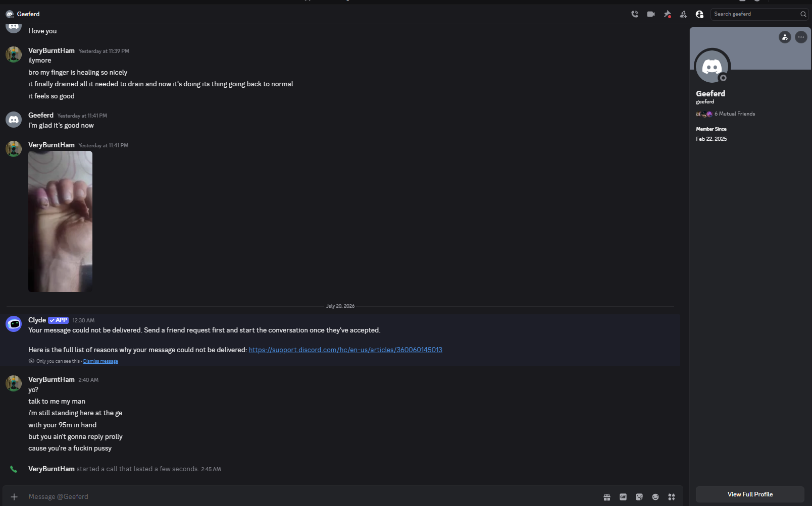Screen dimensions: 812x506
Task: Open the emoji picker
Action: point(655,497)
